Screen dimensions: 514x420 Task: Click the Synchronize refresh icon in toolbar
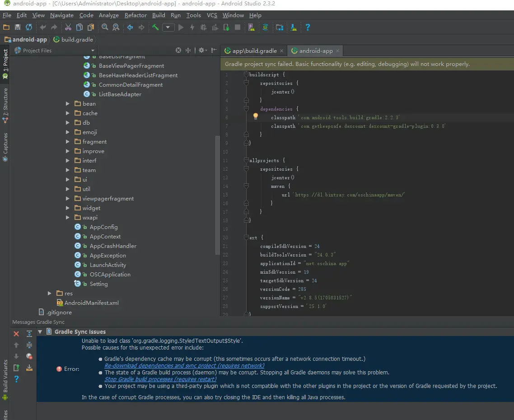(29, 28)
